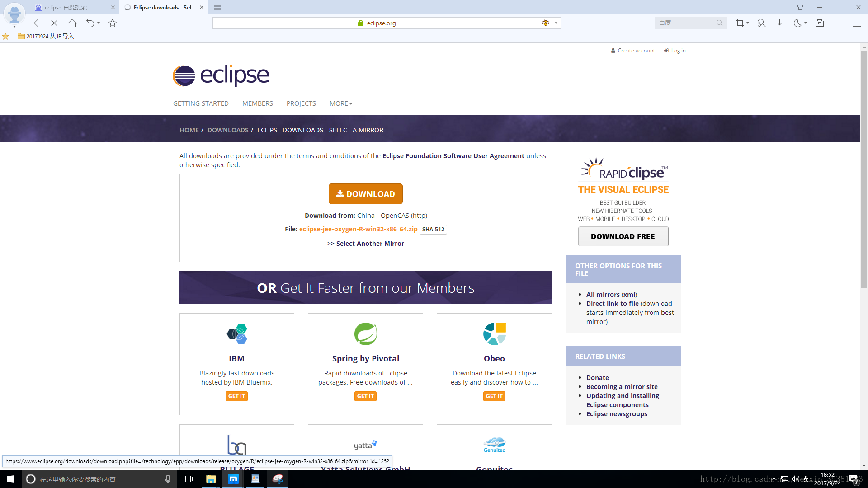Click the Genuitec member icon
This screenshot has width=868, height=488.
pyautogui.click(x=494, y=445)
